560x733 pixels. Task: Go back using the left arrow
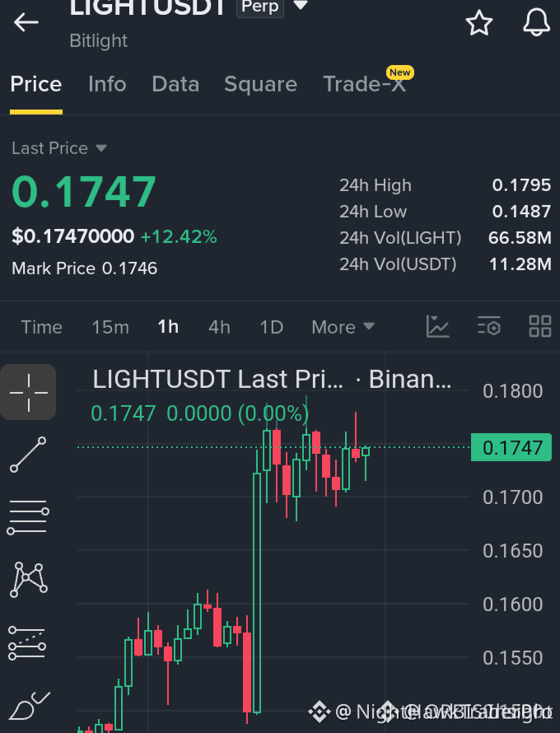tap(26, 22)
